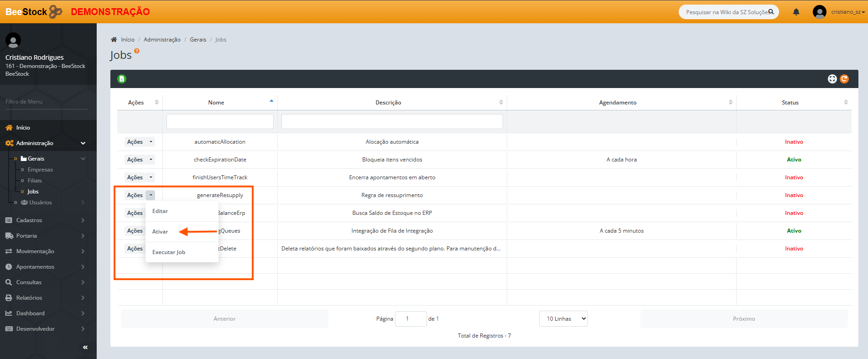Click the Nome column filter field
Viewport: 868px width, 359px height.
(x=220, y=122)
